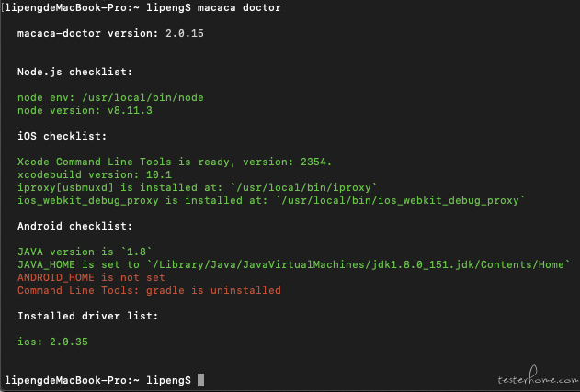
Task: Click the terminal cursor block at the prompt
Action: pyautogui.click(x=200, y=380)
